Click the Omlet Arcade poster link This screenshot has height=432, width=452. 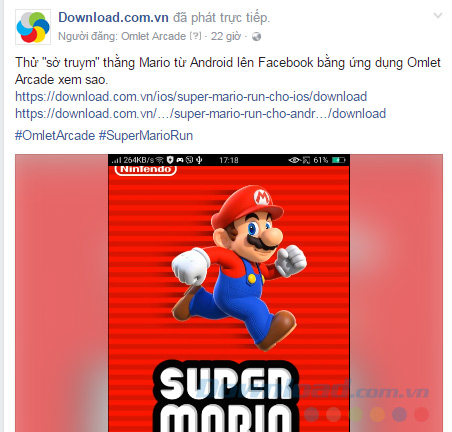click(x=153, y=36)
